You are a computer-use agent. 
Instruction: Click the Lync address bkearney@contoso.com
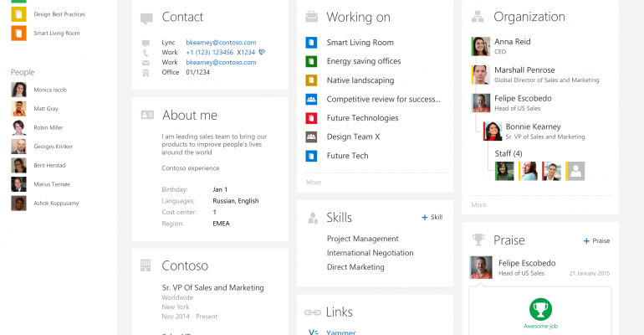tap(221, 43)
